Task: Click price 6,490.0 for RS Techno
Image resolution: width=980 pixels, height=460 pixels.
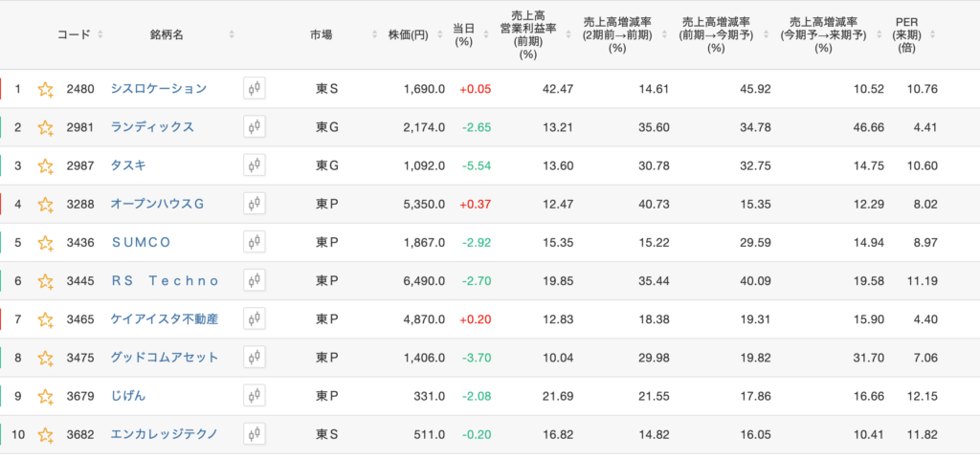Action: point(424,281)
